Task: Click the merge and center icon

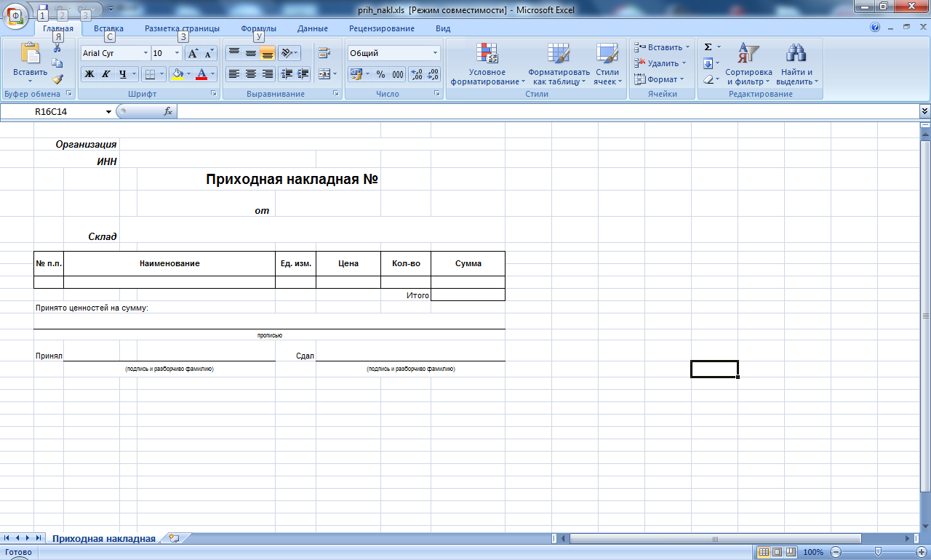Action: pos(324,74)
